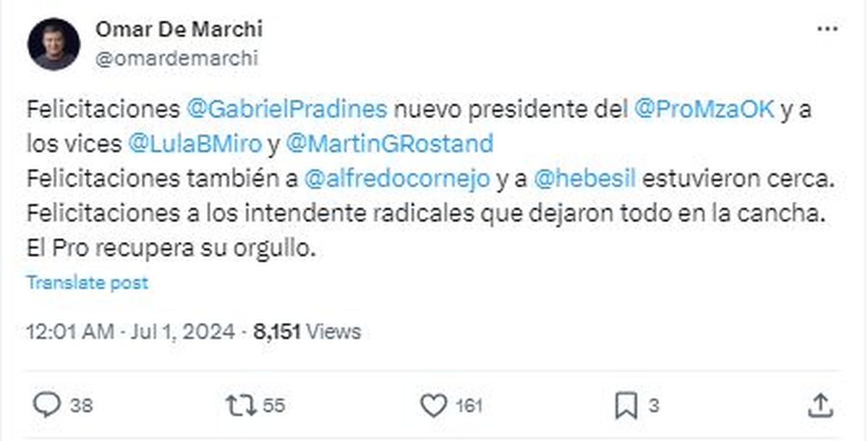Image resolution: width=868 pixels, height=441 pixels.
Task: Visit the @omardemarchi handle
Action: [176, 59]
